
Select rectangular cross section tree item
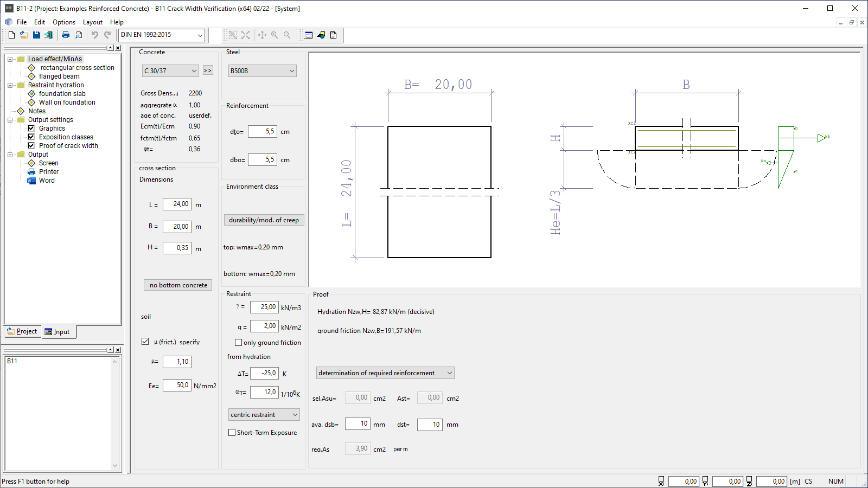click(x=77, y=68)
